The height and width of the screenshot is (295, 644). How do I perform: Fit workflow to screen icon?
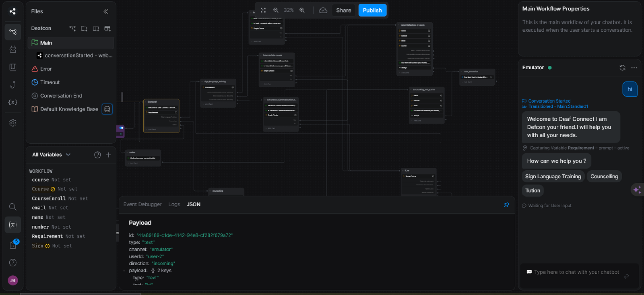click(263, 10)
